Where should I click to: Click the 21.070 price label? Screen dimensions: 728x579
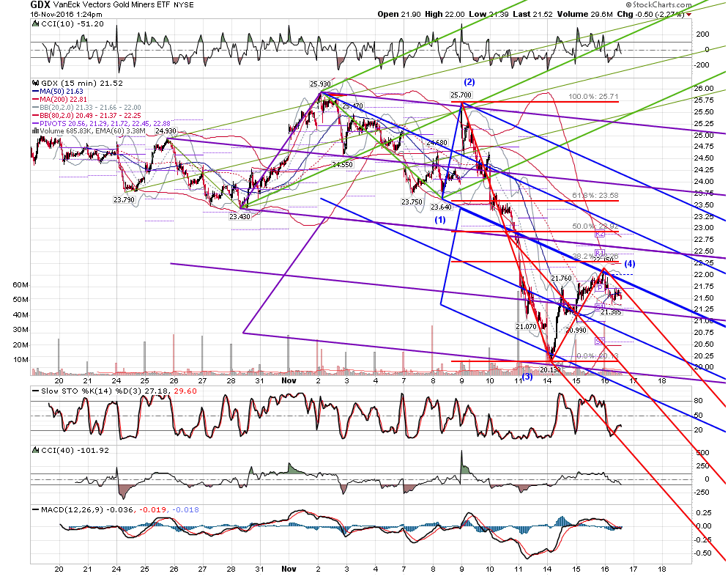(526, 327)
